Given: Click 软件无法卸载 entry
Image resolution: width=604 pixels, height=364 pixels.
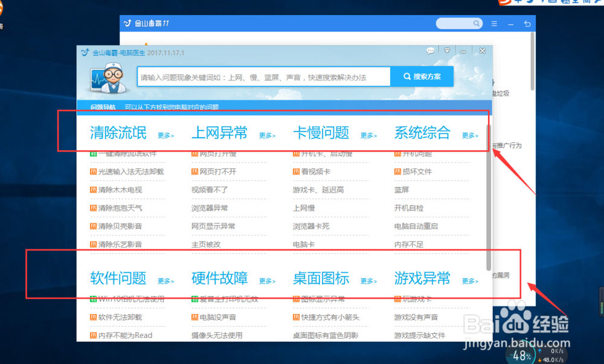Looking at the screenshot, I should (x=120, y=317).
